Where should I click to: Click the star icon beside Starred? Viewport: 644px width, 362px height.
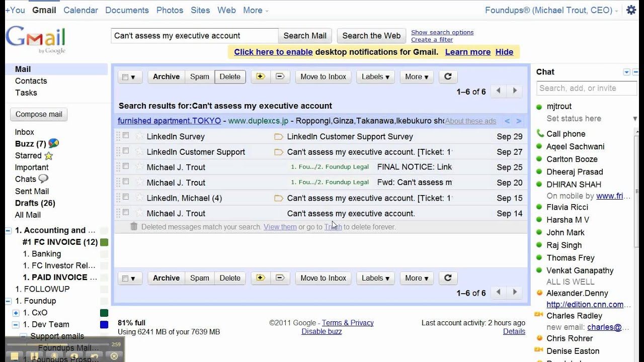48,156
